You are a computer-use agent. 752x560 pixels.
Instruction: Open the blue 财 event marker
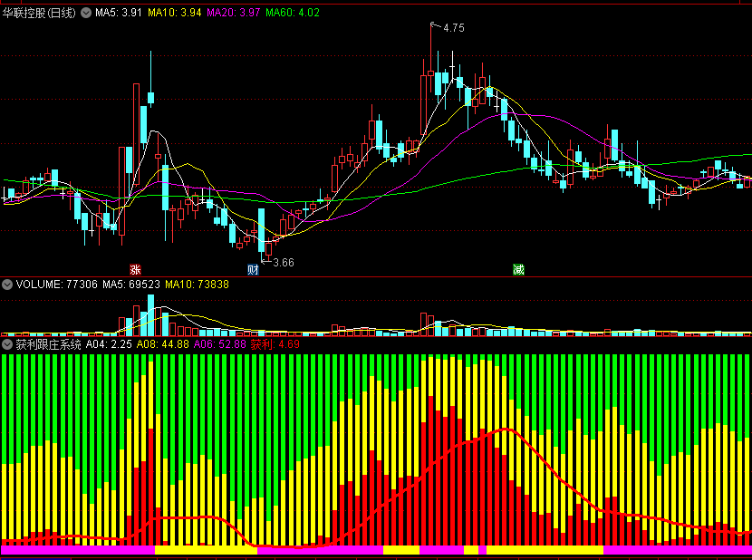253,270
